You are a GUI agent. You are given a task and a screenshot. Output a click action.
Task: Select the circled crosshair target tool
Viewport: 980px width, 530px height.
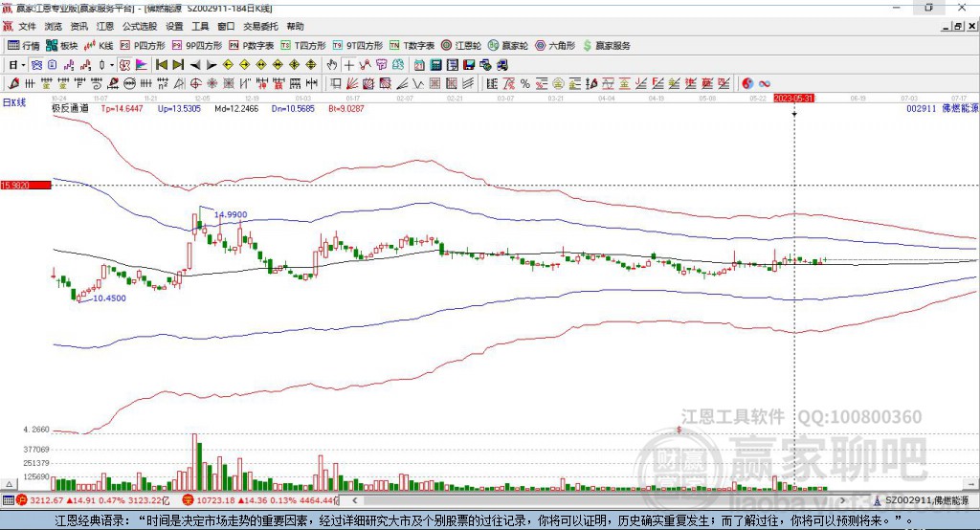195,83
